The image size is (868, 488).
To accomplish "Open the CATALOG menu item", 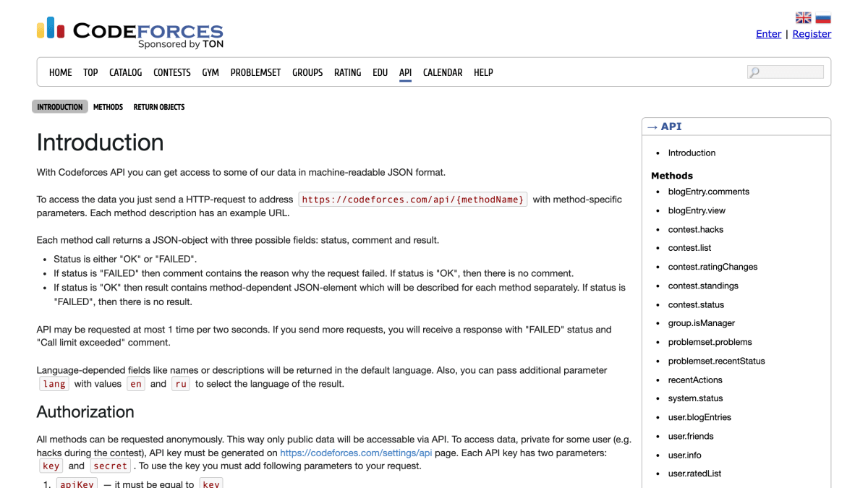I will coord(126,72).
